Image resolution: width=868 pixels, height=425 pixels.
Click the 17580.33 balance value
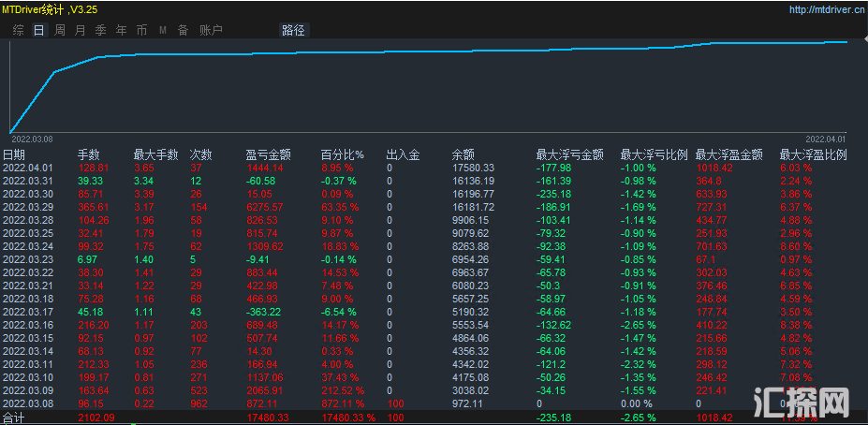[473, 168]
